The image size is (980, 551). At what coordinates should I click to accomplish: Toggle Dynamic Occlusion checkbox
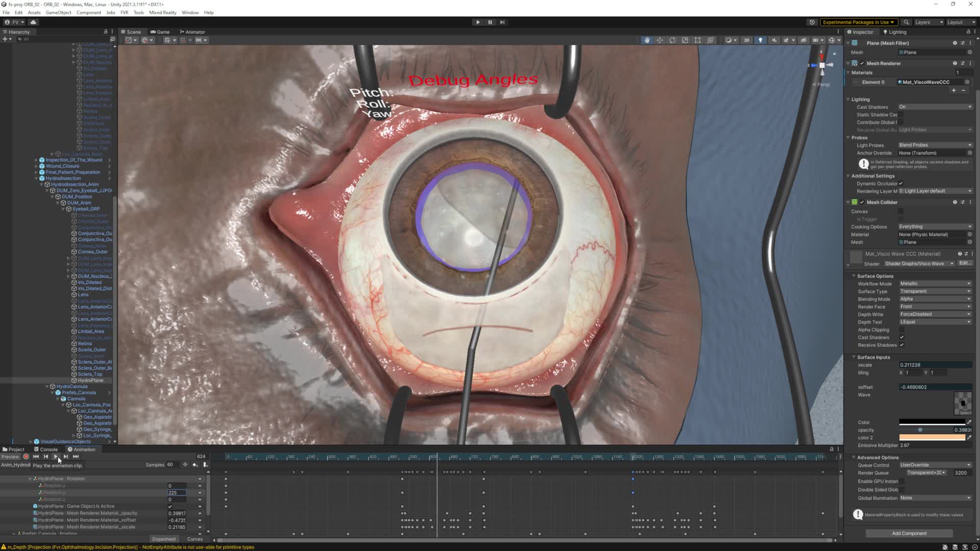tap(901, 184)
